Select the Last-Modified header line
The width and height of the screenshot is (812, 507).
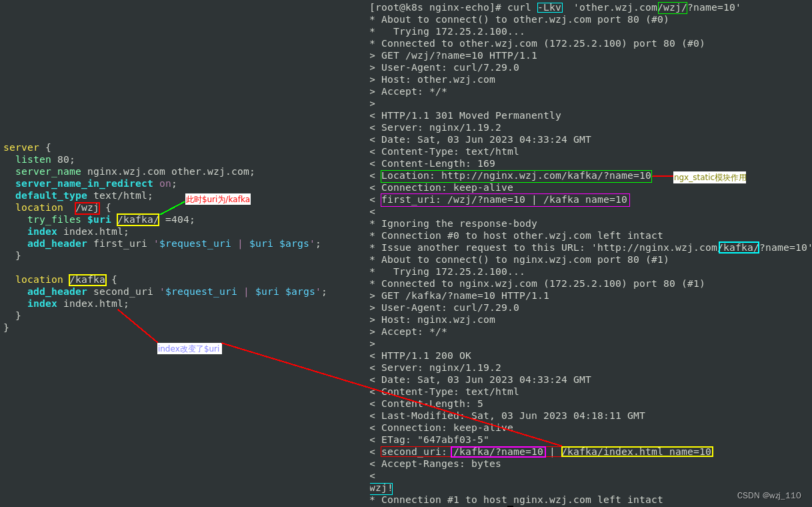(507, 416)
